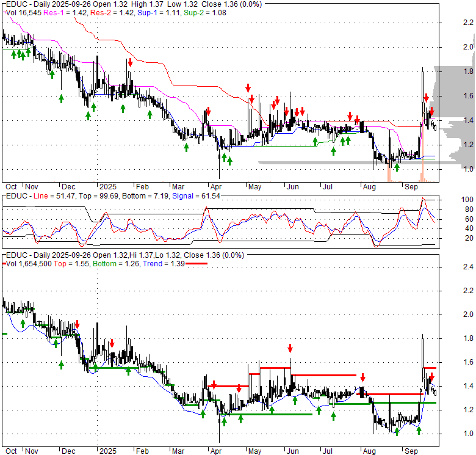Viewport: 476px width, 455px height.
Task: Click the bottom chart title 'EDUC - Daily 2025-09-26'
Action: [x=49, y=255]
